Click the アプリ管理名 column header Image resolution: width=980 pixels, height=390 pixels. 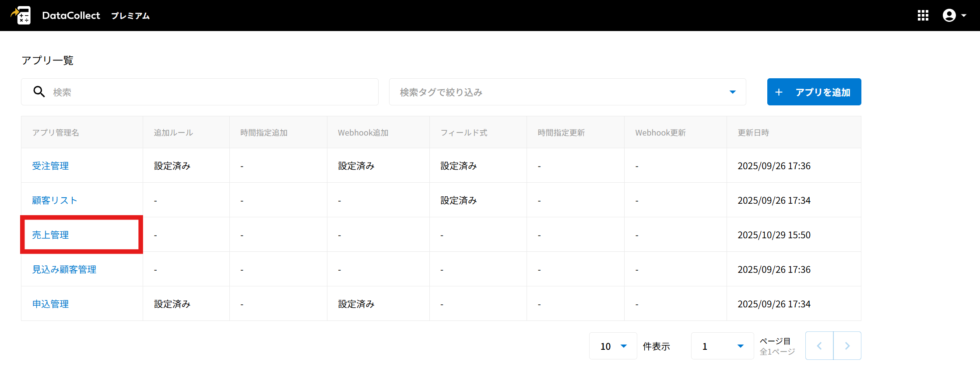coord(56,132)
